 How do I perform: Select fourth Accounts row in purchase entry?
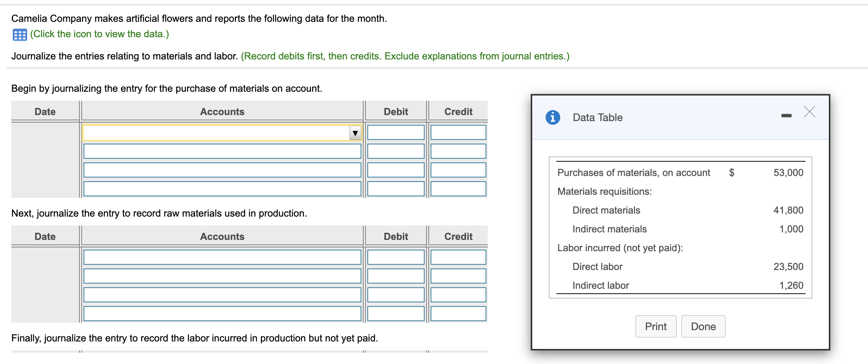tap(222, 189)
